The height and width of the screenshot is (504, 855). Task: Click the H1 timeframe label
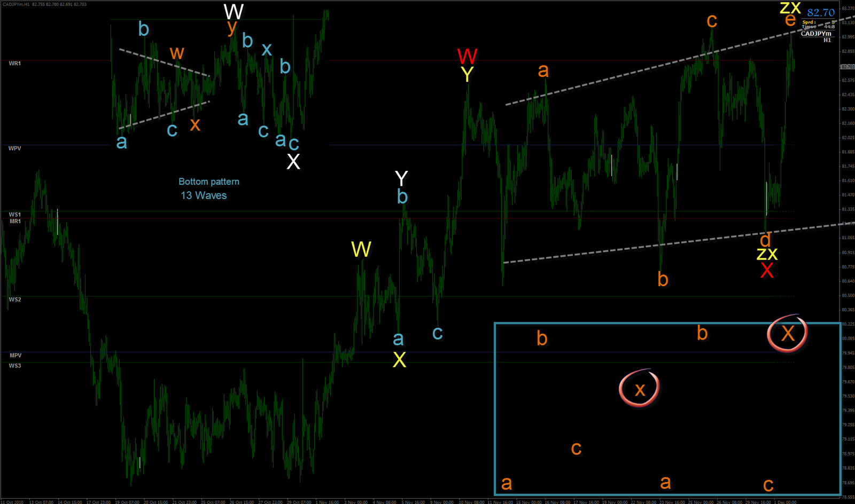point(827,40)
